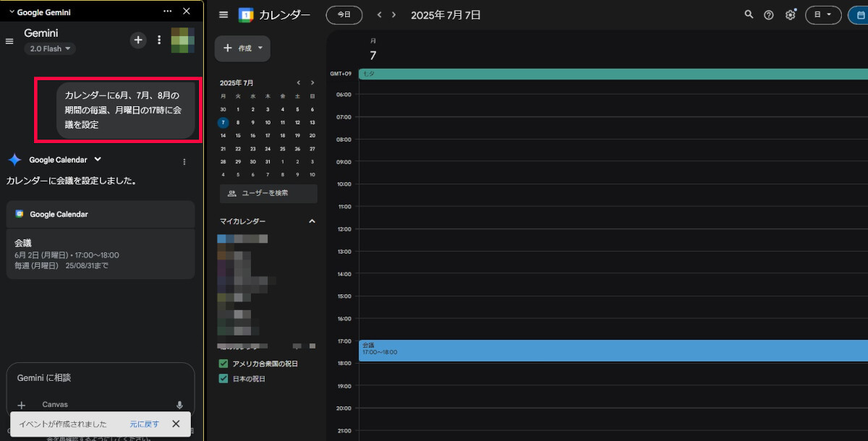The image size is (868, 441).
Task: Open the 2.0 Flash model selector
Action: coord(49,48)
